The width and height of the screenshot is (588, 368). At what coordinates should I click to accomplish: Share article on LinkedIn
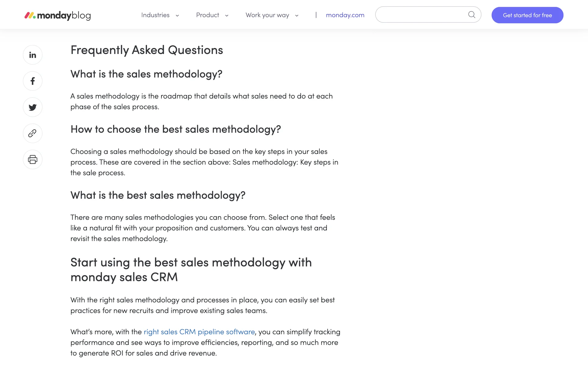pos(32,55)
